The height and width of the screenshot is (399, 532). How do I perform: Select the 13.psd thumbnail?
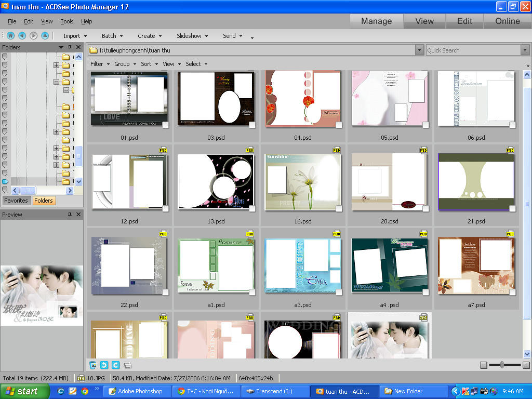(216, 185)
